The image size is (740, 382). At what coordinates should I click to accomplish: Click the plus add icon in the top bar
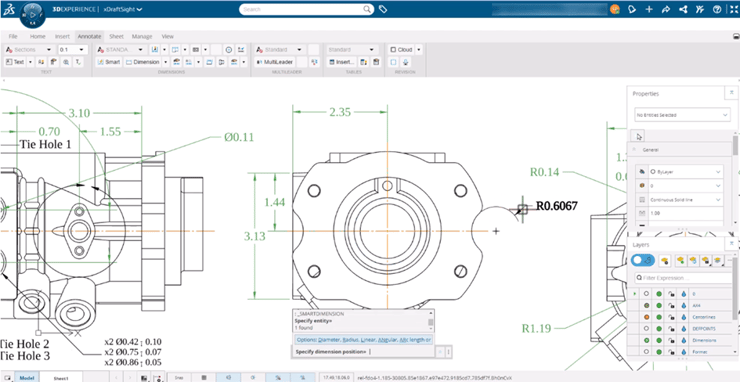[x=649, y=9]
